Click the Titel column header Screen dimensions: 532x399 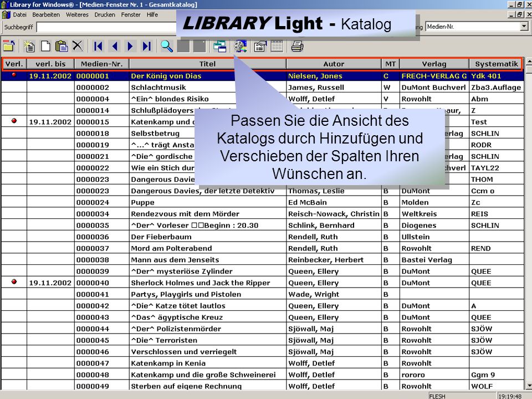point(208,64)
